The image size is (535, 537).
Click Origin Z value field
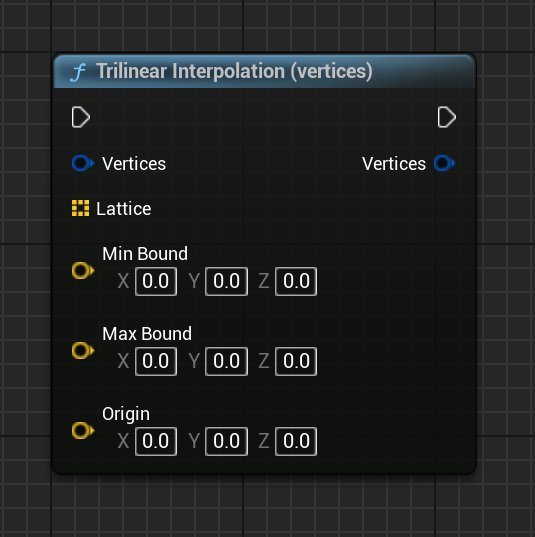(x=296, y=441)
